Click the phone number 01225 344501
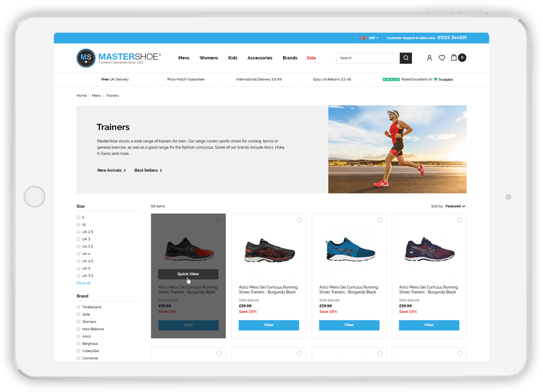Screen dimensions: 543x392 (x=452, y=38)
